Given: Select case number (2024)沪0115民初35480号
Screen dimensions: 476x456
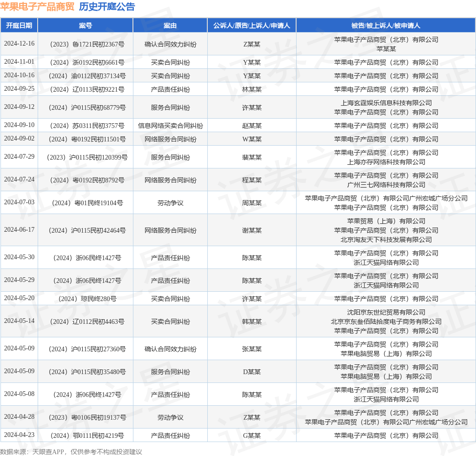Looking at the screenshot, I should (x=87, y=372).
